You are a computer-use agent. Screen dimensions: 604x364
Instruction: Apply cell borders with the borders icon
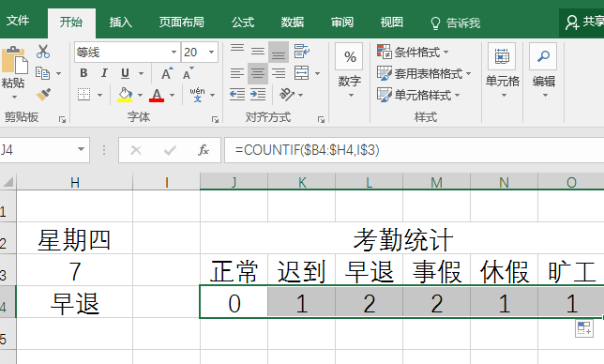(84, 95)
